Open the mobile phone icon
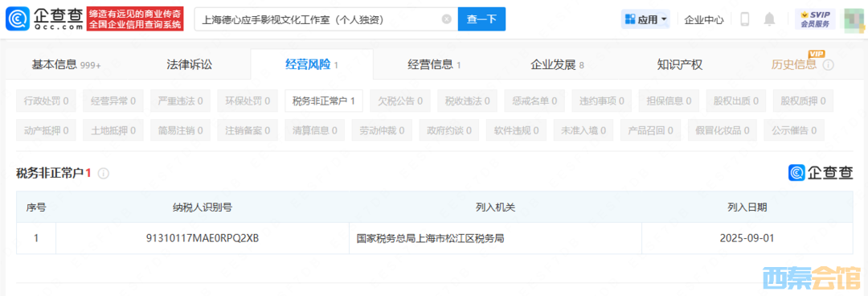 pyautogui.click(x=744, y=19)
